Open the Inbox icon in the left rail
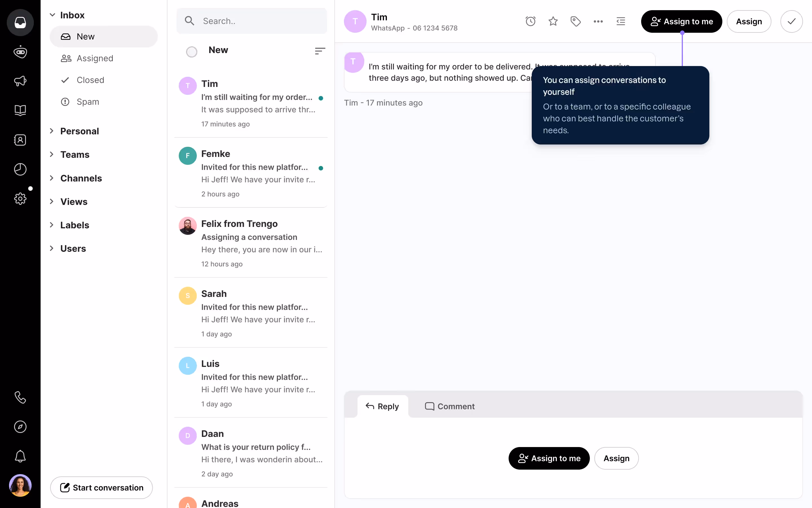Screen dimensions: 812x508 coord(20,23)
